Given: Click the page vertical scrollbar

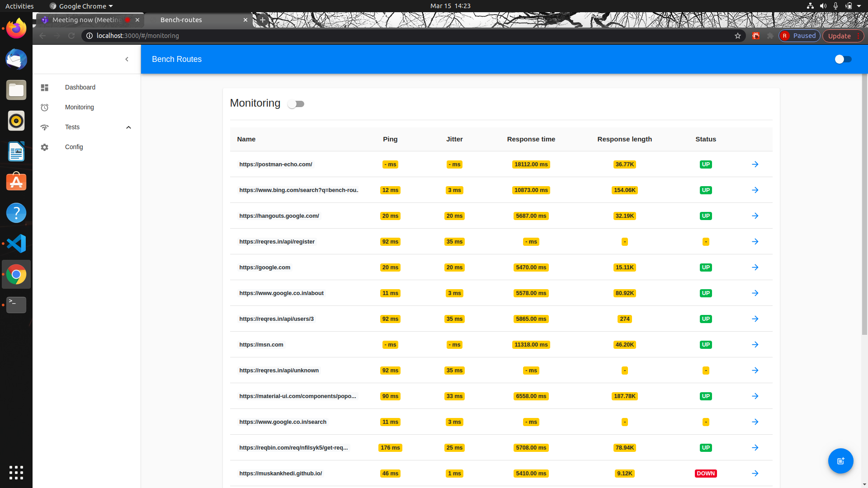Looking at the screenshot, I should 865,203.
